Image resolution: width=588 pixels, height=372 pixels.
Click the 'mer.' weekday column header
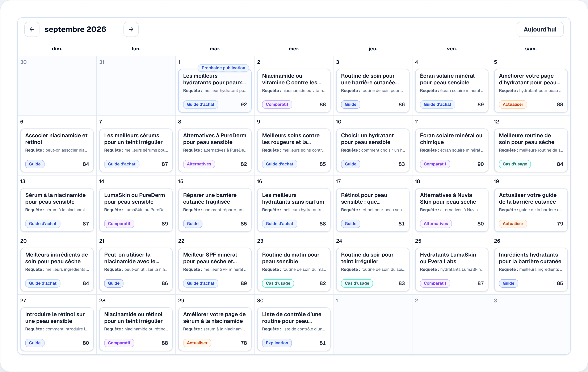294,48
